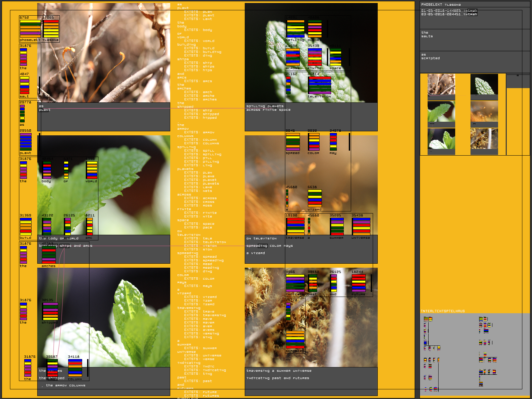Click the color word glyph
532x399 pixels.
pos(314,142)
